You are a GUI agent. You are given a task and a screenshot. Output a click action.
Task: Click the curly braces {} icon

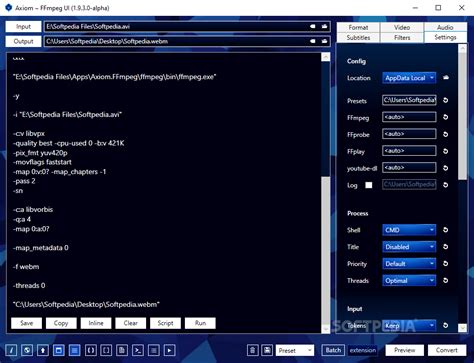(91, 350)
